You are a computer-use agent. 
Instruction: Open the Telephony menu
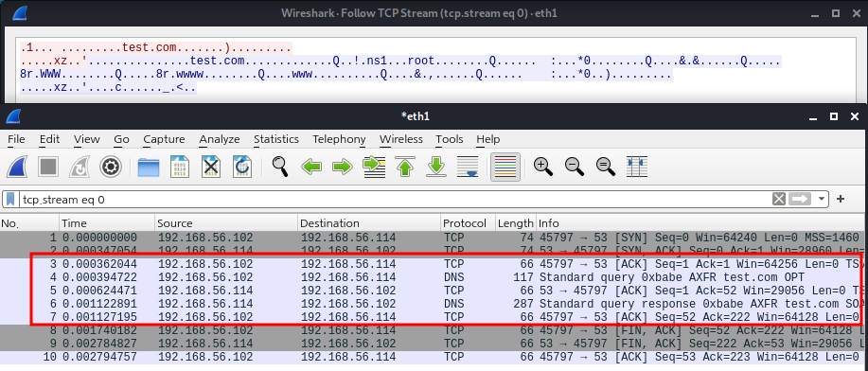pyautogui.click(x=339, y=139)
